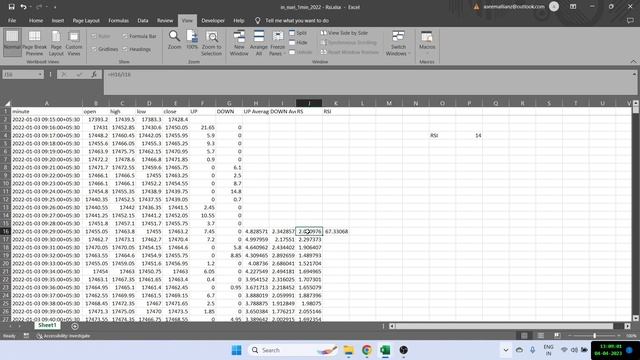Save the workbook from quick access toolbar
This screenshot has height=360, width=640.
pyautogui.click(x=11, y=7)
